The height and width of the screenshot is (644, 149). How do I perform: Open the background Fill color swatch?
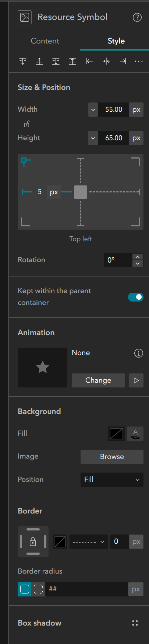click(117, 434)
